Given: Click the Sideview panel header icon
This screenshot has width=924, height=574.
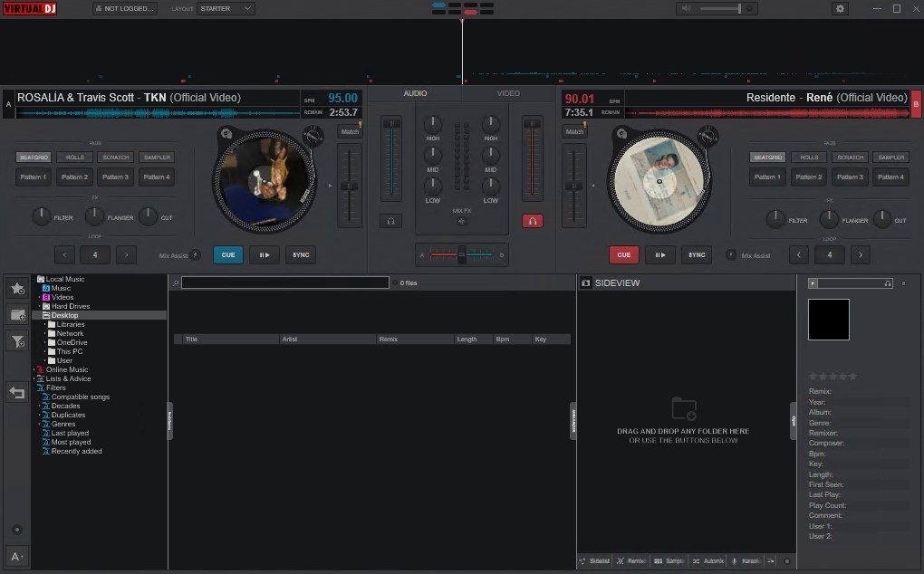Looking at the screenshot, I should click(x=586, y=283).
